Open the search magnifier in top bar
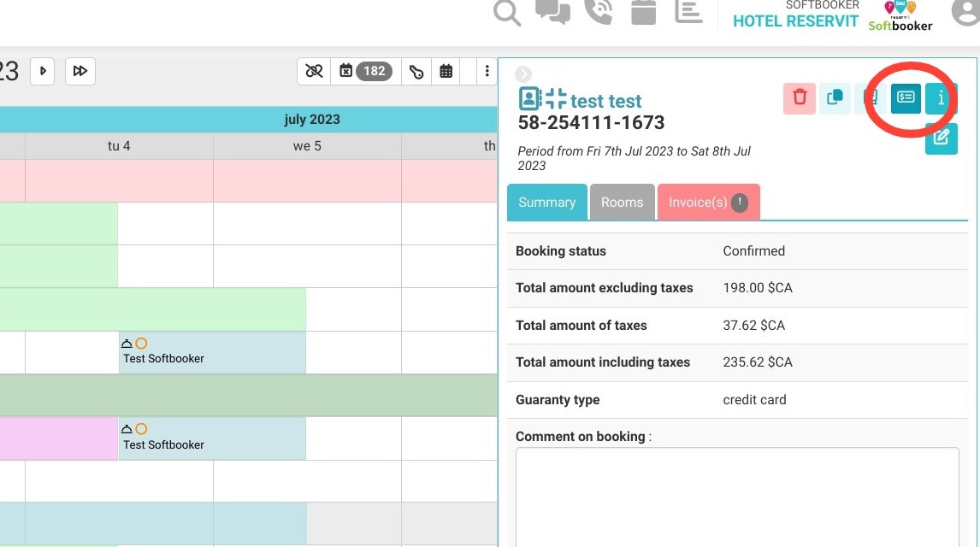The width and height of the screenshot is (980, 547). [507, 13]
